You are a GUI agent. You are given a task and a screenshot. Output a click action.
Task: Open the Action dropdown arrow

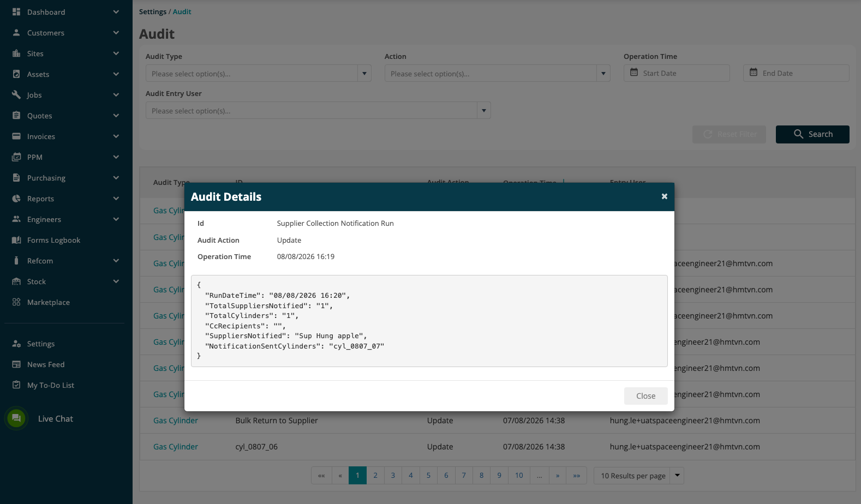603,73
